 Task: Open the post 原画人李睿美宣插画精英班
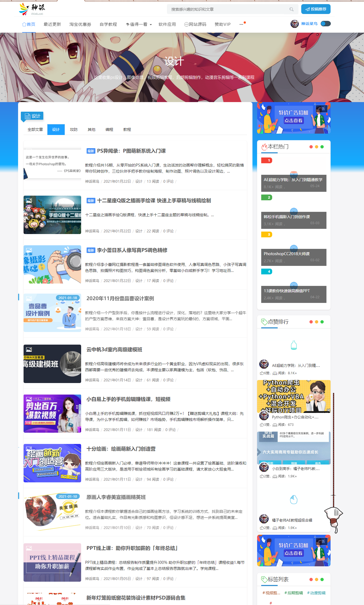[x=116, y=497]
